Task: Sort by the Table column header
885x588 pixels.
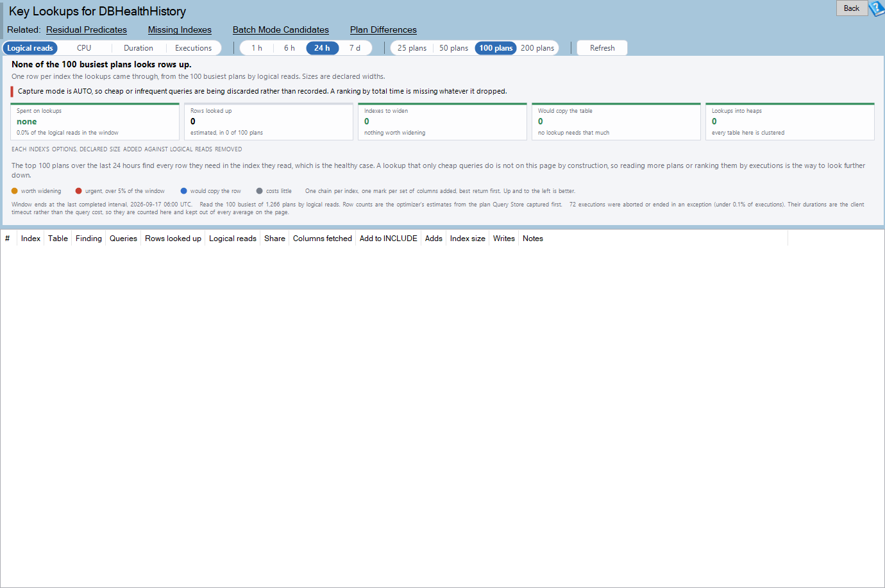Action: pos(58,239)
